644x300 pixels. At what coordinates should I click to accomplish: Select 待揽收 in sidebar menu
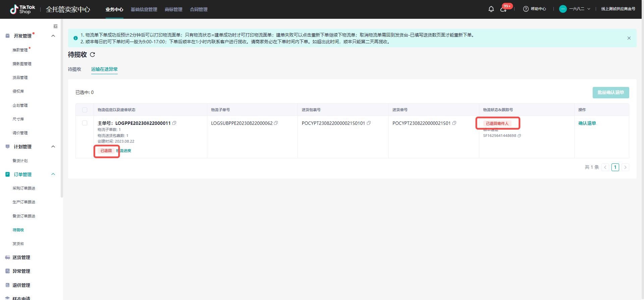pos(18,230)
